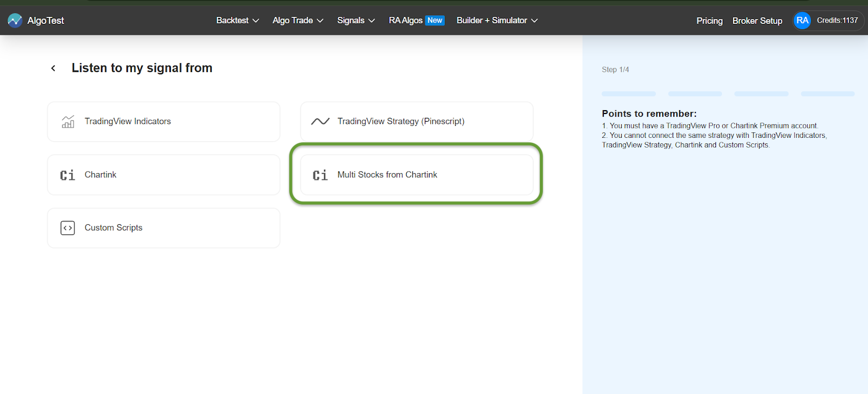Open the Pricing page
This screenshot has height=394, width=868.
click(710, 21)
